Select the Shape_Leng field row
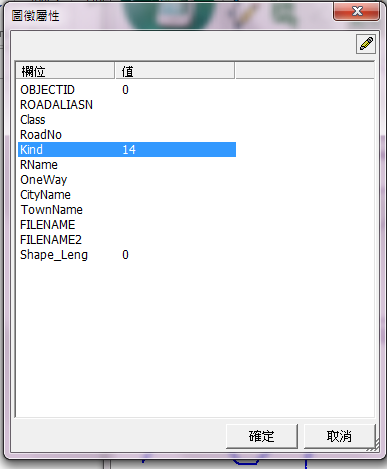 127,255
